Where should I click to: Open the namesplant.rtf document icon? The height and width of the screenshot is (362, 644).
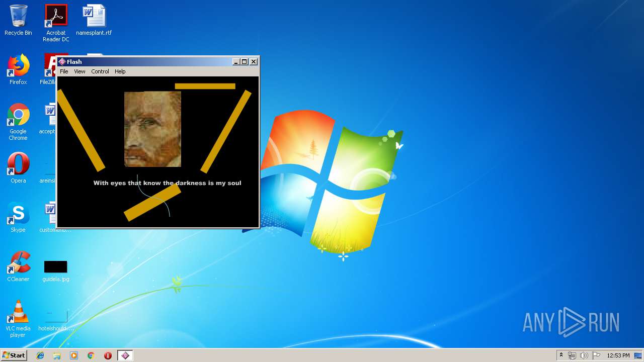pos(94,20)
